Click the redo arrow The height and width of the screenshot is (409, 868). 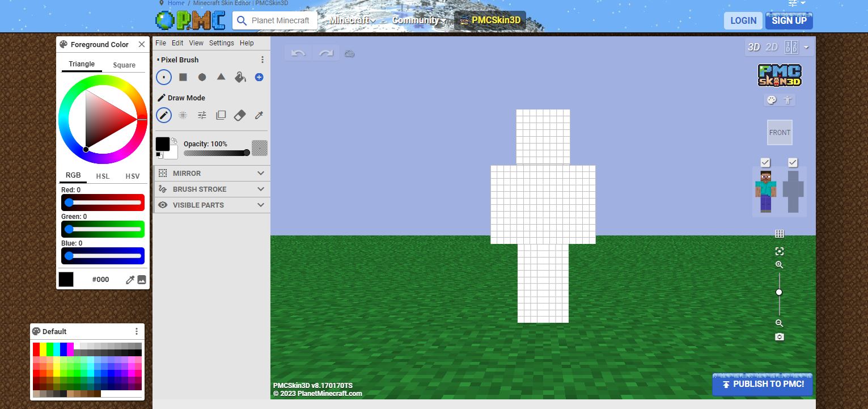click(x=326, y=53)
